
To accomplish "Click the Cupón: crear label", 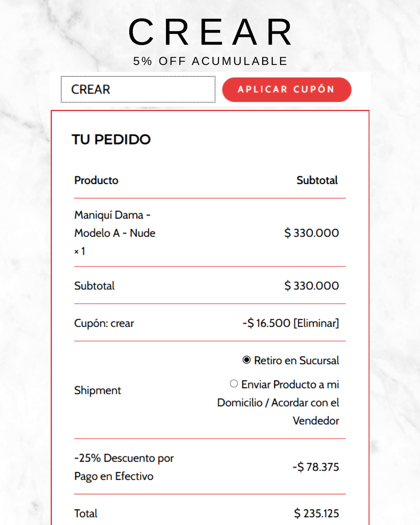I will [104, 323].
